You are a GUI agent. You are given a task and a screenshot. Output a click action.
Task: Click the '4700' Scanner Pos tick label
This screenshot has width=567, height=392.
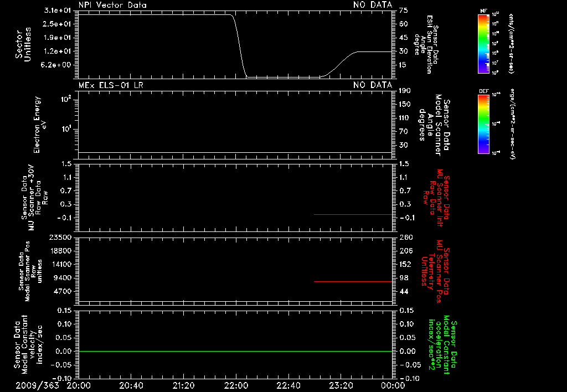pyautogui.click(x=63, y=291)
